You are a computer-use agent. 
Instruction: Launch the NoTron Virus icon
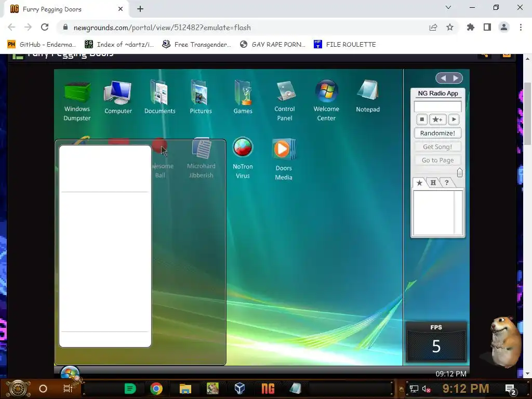coord(243,158)
